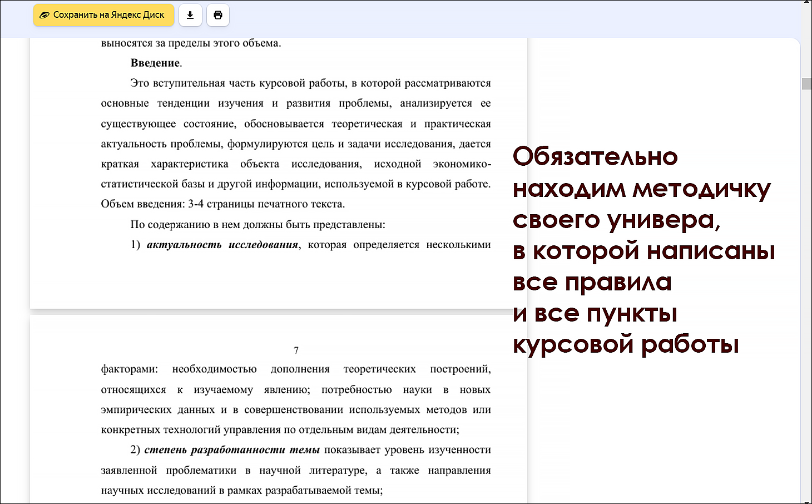
Task: Click the 'Сохранить на Яндекс Диск' button
Action: coord(103,15)
